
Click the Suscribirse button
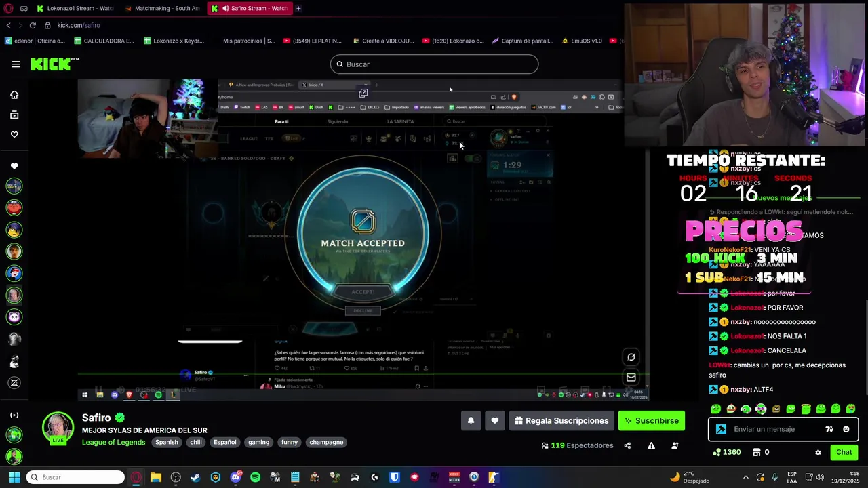652,421
